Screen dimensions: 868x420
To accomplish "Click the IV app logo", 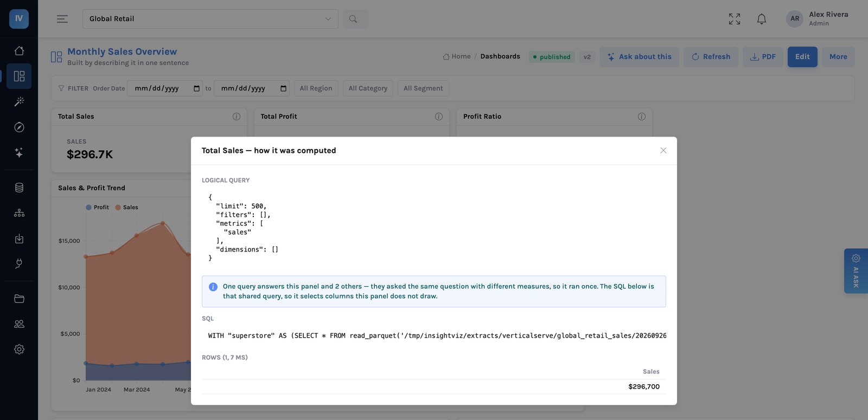I will click(x=19, y=18).
